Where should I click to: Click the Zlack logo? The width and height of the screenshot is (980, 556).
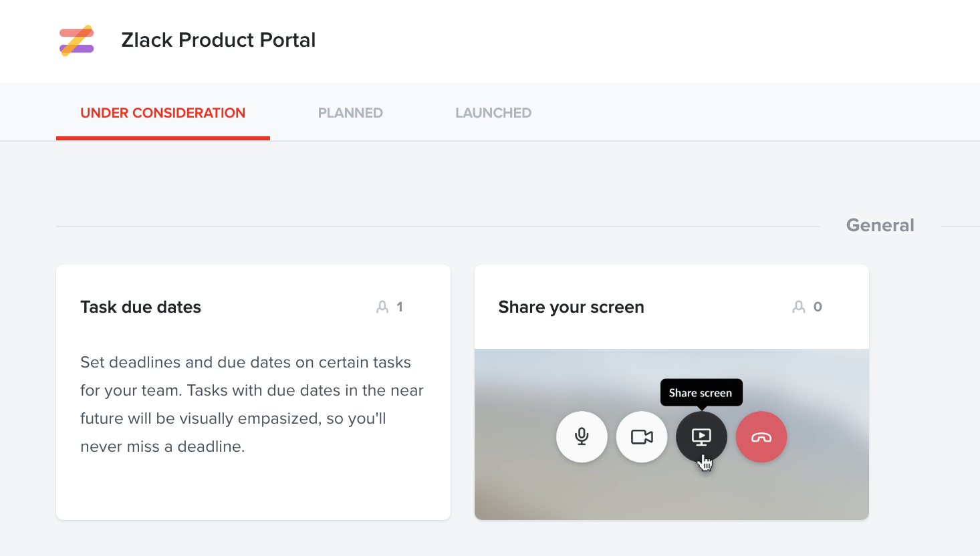click(76, 40)
